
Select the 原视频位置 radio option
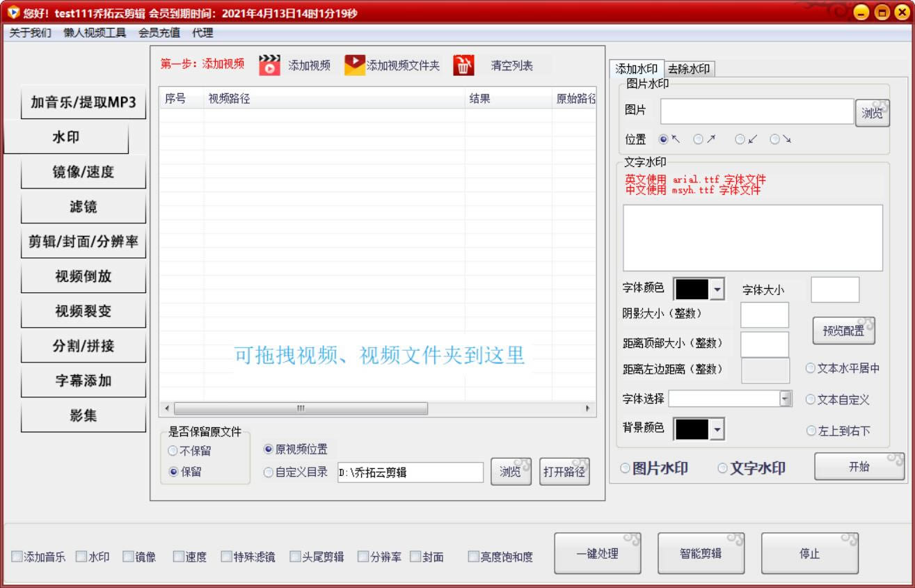point(269,450)
